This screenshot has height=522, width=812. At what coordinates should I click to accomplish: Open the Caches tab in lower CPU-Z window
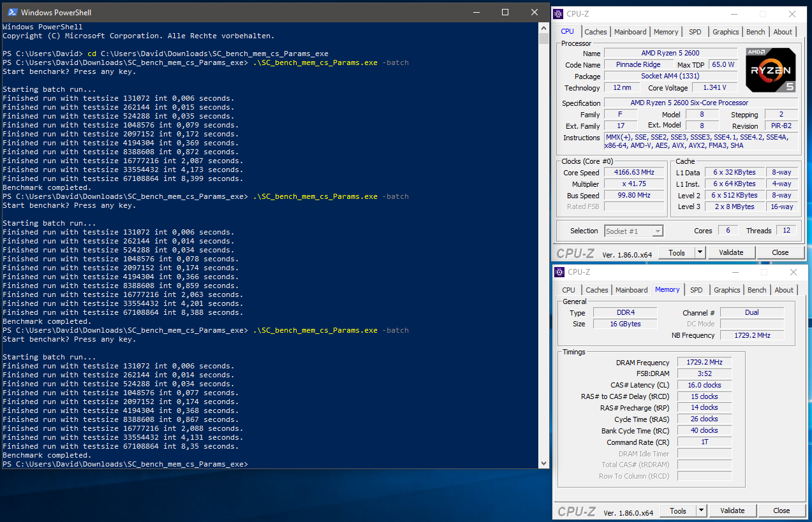[x=596, y=290]
